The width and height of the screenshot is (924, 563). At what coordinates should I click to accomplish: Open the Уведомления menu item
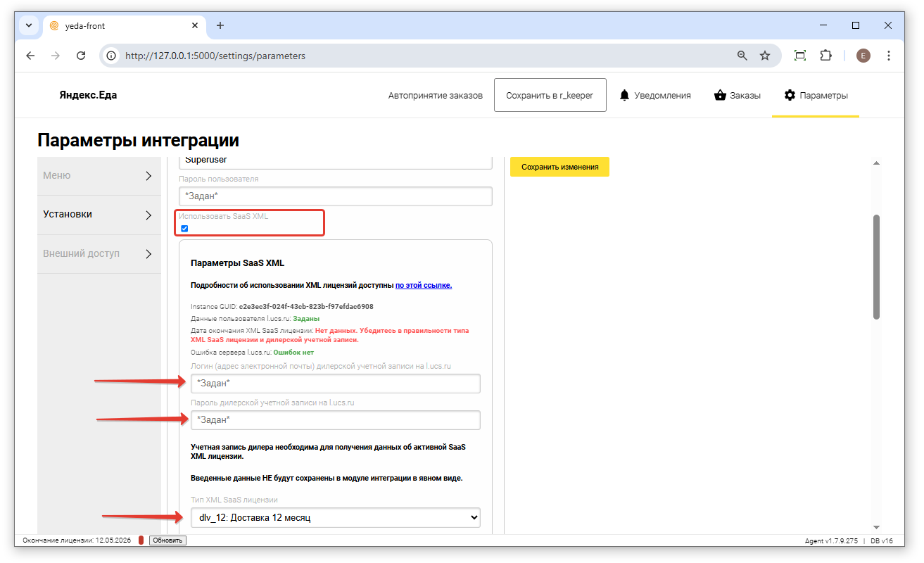tap(654, 95)
